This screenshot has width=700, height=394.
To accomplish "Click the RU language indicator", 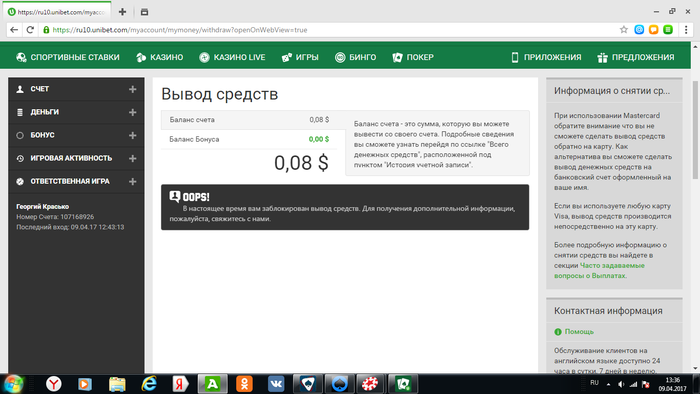I will tap(594, 383).
